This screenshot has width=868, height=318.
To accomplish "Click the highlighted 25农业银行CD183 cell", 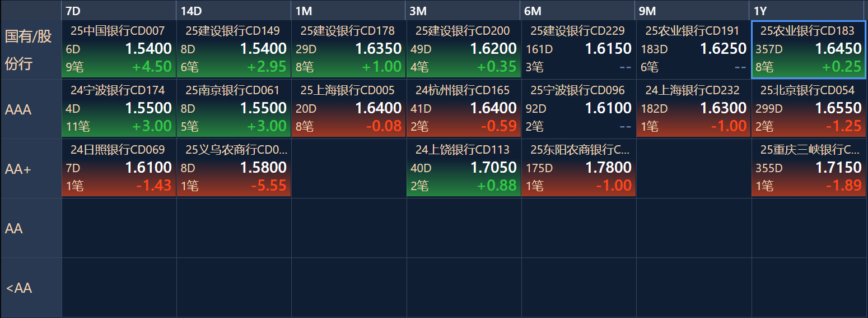I will point(809,49).
